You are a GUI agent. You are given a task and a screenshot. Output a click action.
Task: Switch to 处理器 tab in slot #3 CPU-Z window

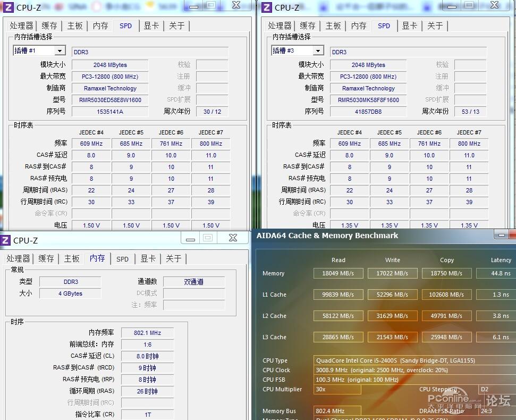point(280,26)
